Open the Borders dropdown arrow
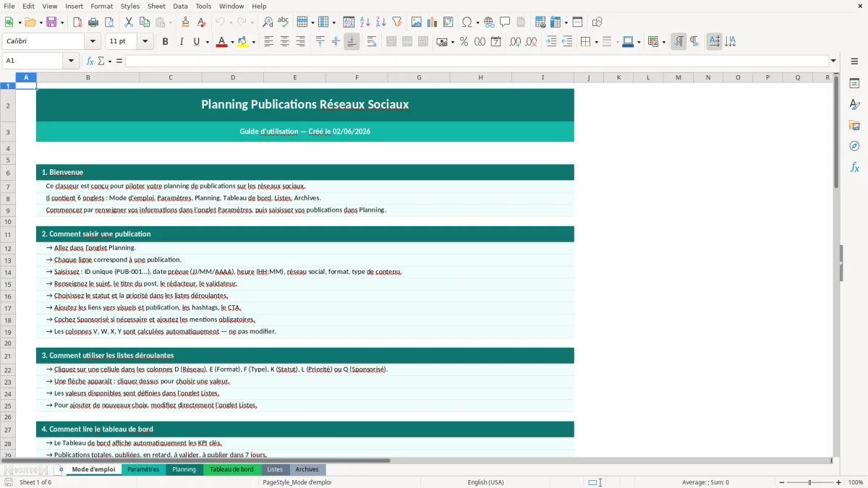 point(596,42)
